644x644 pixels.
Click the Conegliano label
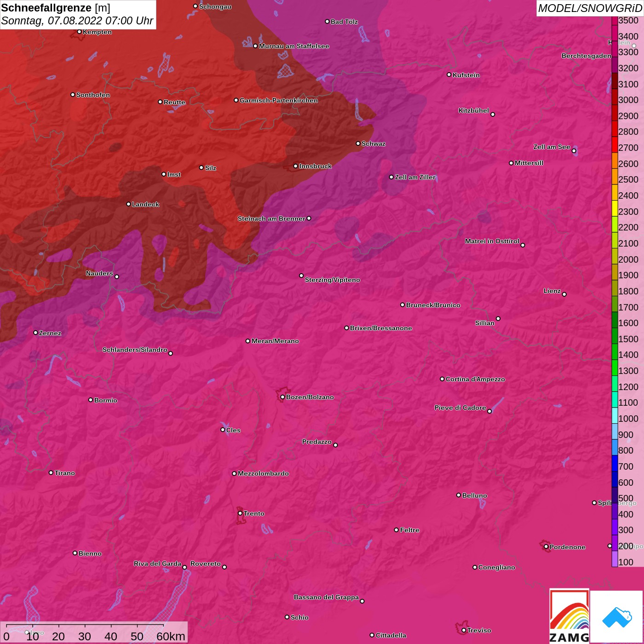[497, 567]
